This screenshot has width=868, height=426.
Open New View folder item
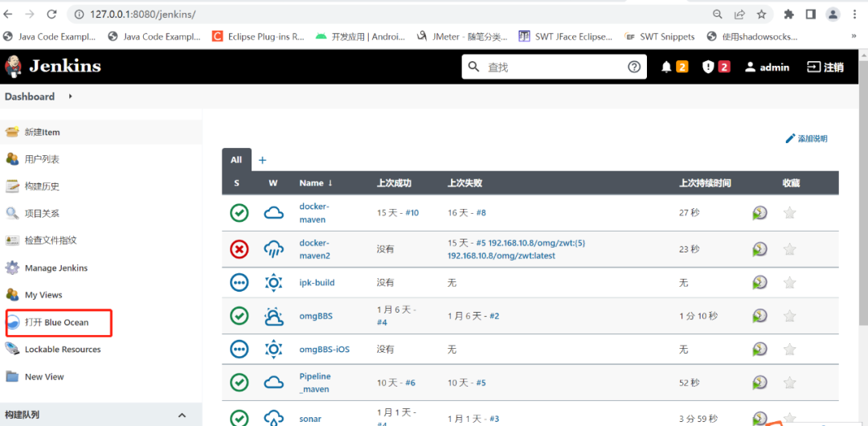tap(44, 377)
